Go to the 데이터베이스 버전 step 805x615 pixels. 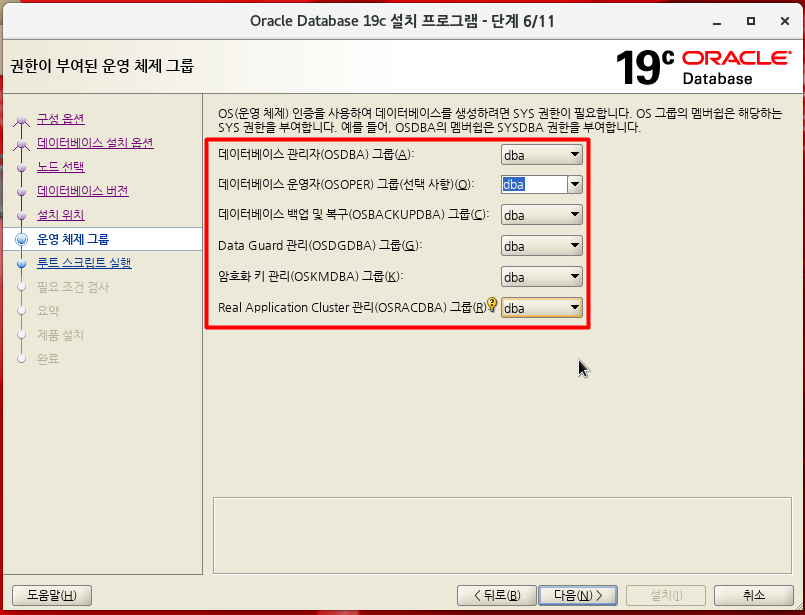[x=83, y=191]
